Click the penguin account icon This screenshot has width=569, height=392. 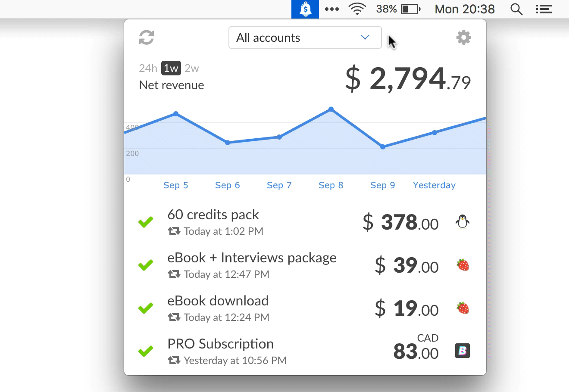coord(463,222)
